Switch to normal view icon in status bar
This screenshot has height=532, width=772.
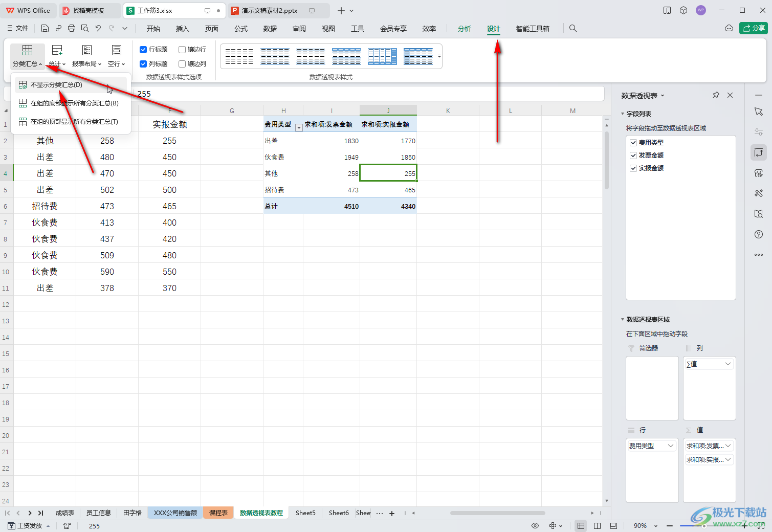(x=581, y=526)
